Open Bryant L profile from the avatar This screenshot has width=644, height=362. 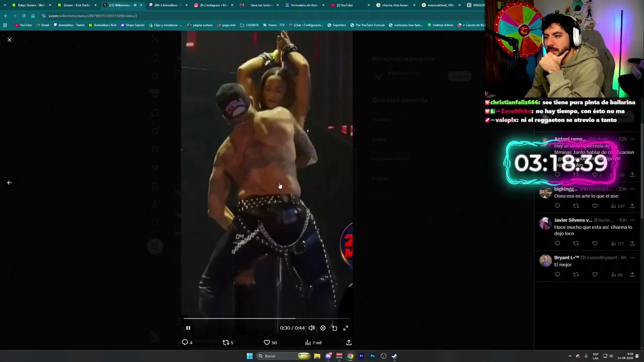[x=545, y=260]
